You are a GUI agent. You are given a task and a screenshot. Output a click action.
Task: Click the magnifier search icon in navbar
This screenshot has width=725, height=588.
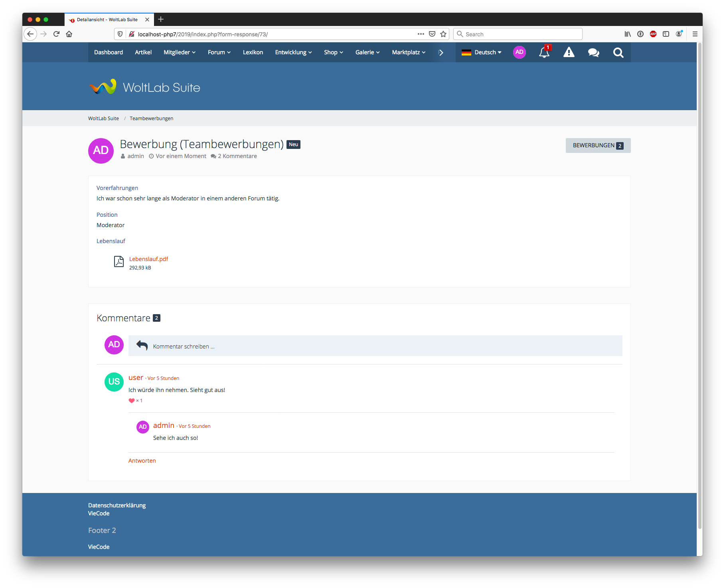[618, 53]
